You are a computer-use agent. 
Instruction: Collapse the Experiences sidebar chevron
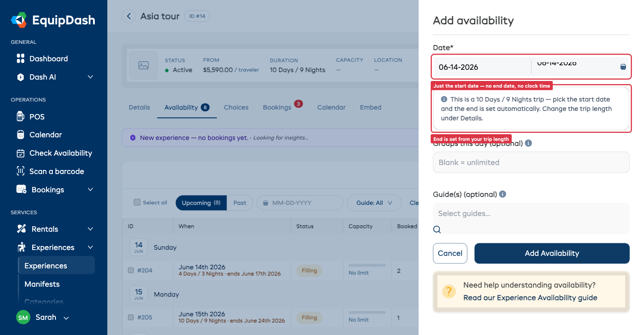pyautogui.click(x=90, y=247)
